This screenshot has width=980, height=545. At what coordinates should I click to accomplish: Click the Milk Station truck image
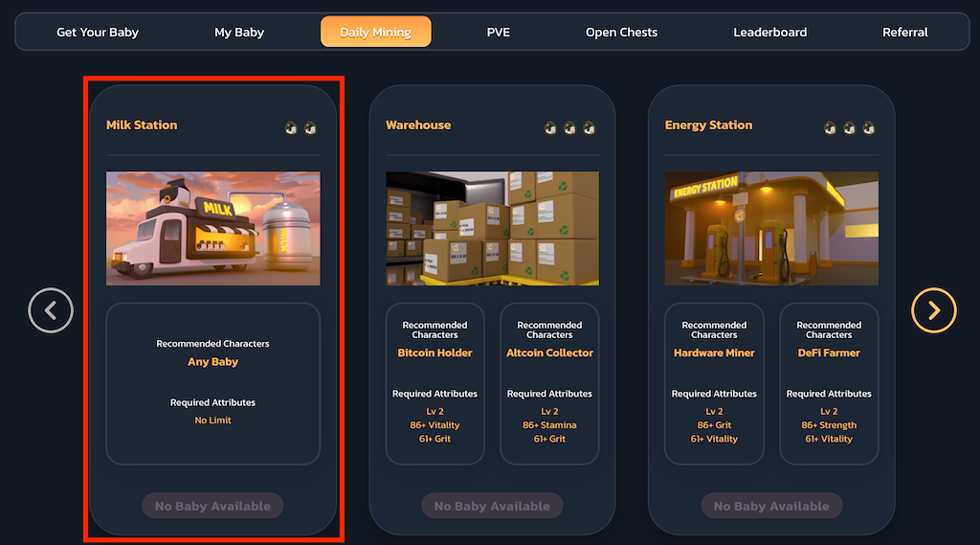pyautogui.click(x=213, y=228)
